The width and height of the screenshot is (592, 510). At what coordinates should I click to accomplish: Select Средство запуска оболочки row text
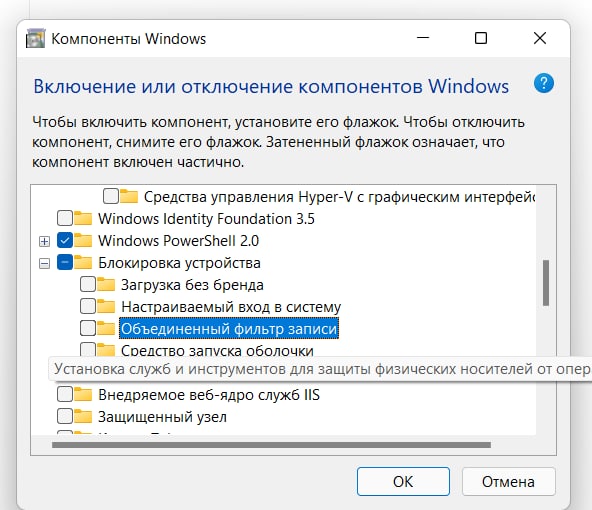[x=217, y=350]
